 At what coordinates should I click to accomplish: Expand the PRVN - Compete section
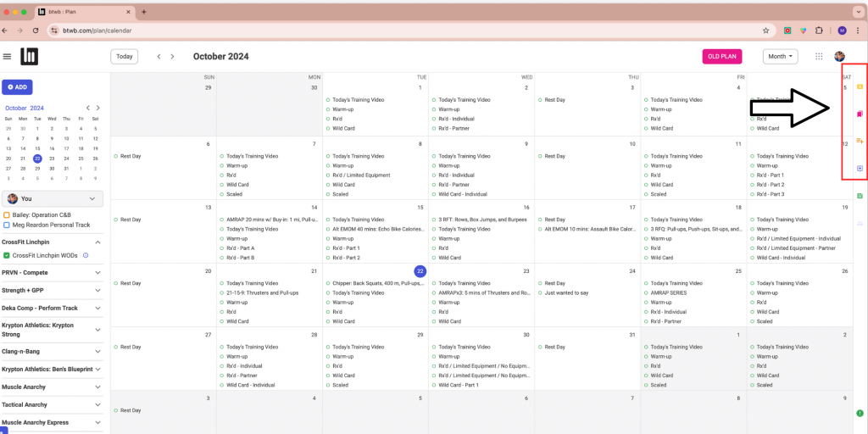click(x=98, y=273)
